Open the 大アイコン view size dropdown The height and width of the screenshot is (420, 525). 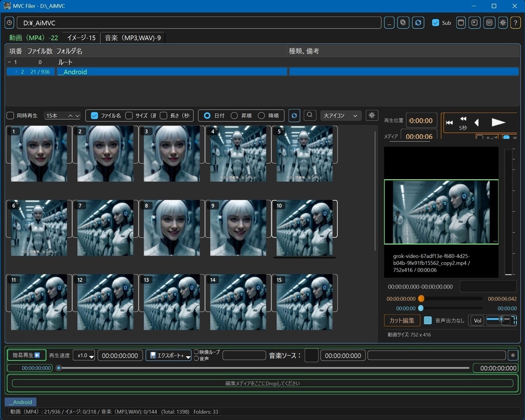pyautogui.click(x=340, y=115)
